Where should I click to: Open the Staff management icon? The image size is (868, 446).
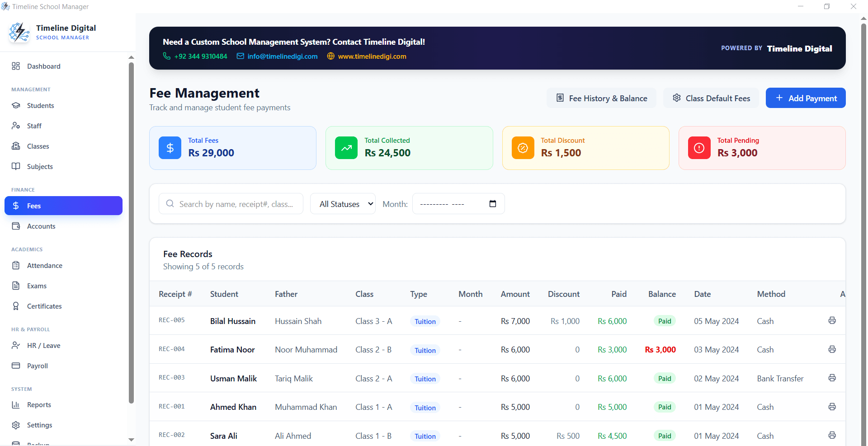(16, 126)
